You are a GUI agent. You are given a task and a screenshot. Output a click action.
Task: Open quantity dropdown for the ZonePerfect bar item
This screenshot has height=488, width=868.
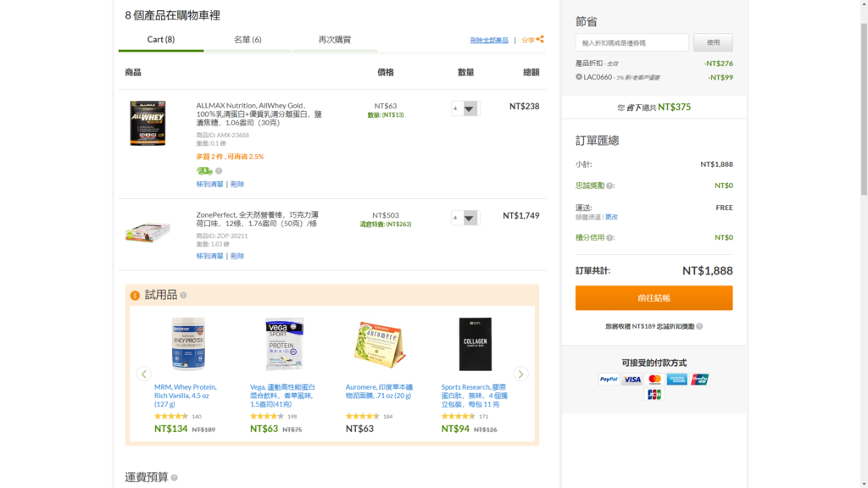(469, 218)
